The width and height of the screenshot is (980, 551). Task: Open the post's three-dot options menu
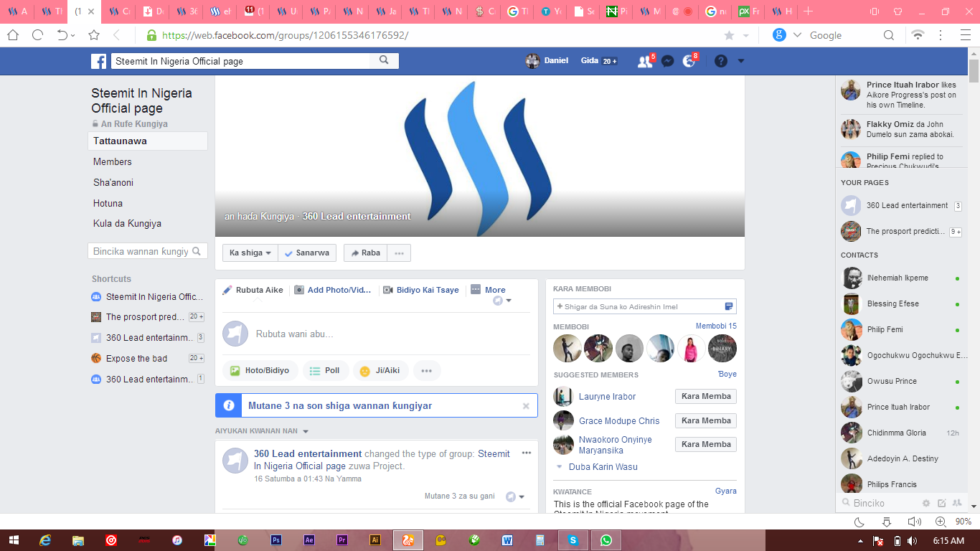pos(527,453)
